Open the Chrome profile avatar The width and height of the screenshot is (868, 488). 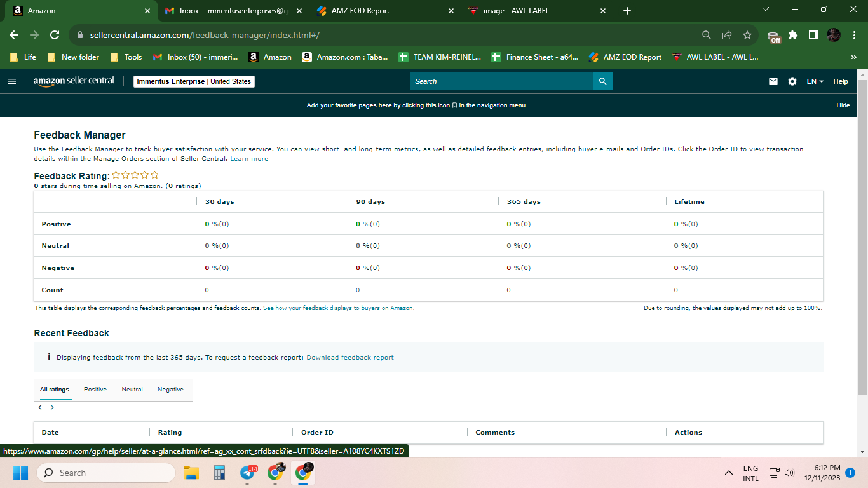[x=834, y=35]
